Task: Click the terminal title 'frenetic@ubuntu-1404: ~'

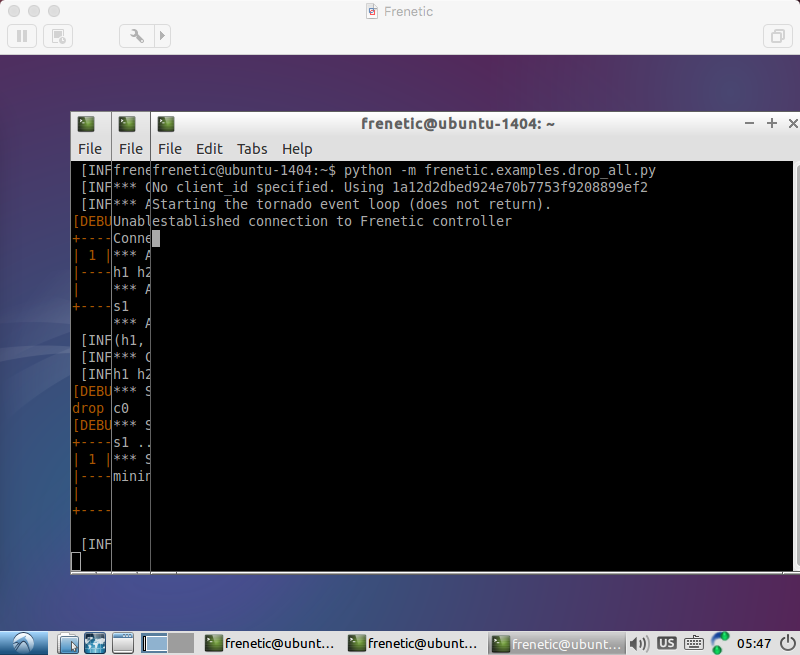Action: coord(458,123)
